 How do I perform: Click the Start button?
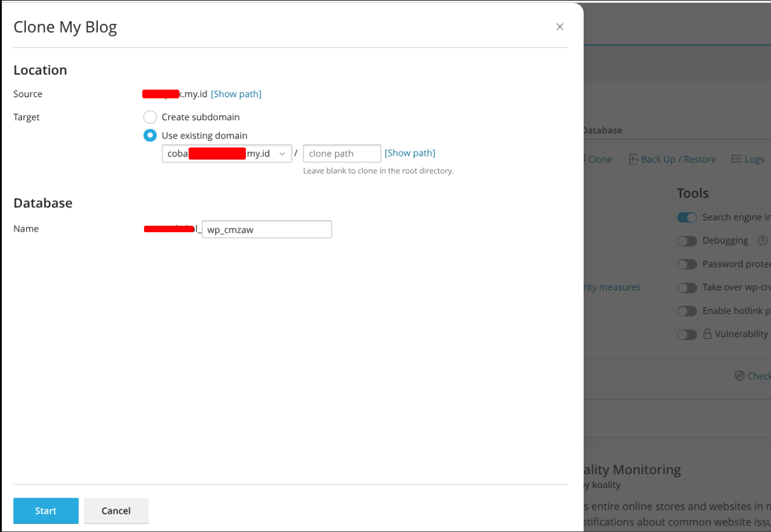click(46, 511)
